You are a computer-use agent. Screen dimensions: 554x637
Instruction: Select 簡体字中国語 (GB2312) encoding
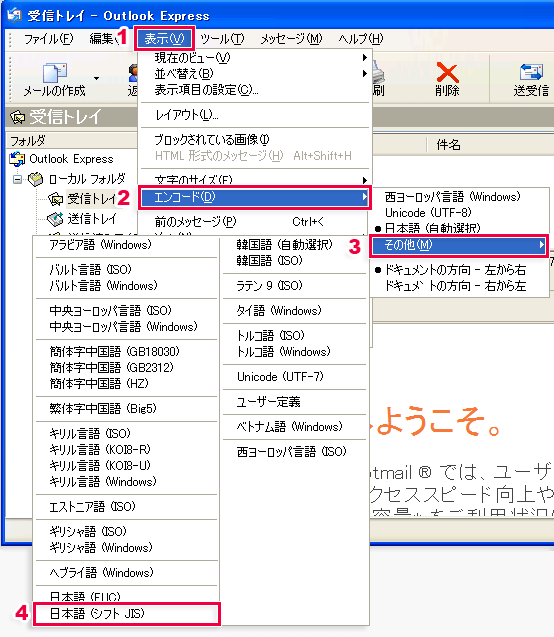coord(127,368)
